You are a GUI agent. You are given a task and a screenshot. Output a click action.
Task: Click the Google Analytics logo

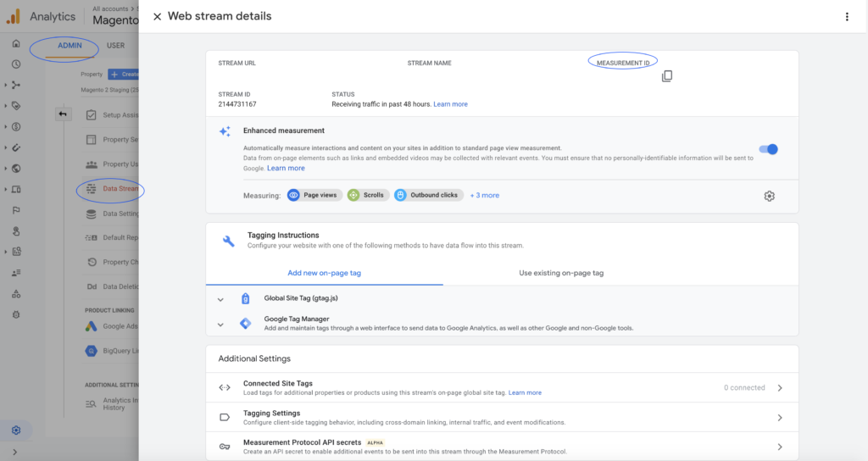pyautogui.click(x=14, y=16)
